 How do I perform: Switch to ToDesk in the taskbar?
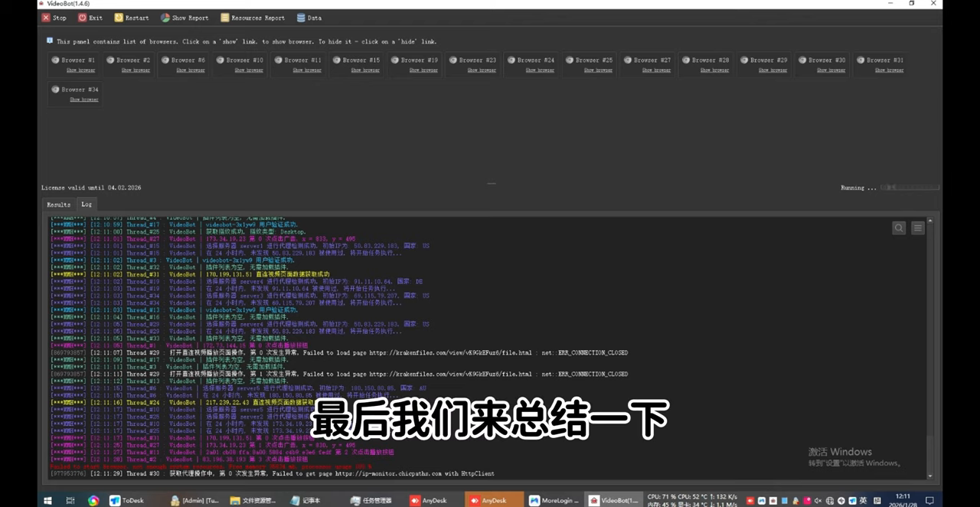[126, 501]
